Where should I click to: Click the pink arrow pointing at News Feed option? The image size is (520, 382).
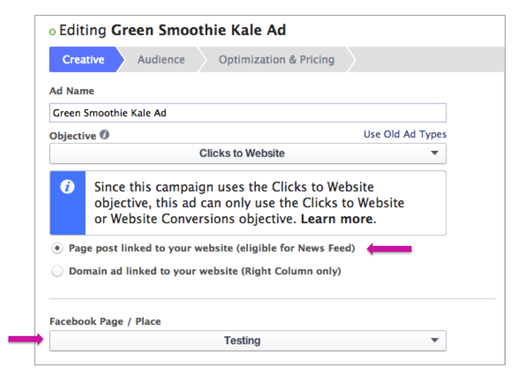389,249
